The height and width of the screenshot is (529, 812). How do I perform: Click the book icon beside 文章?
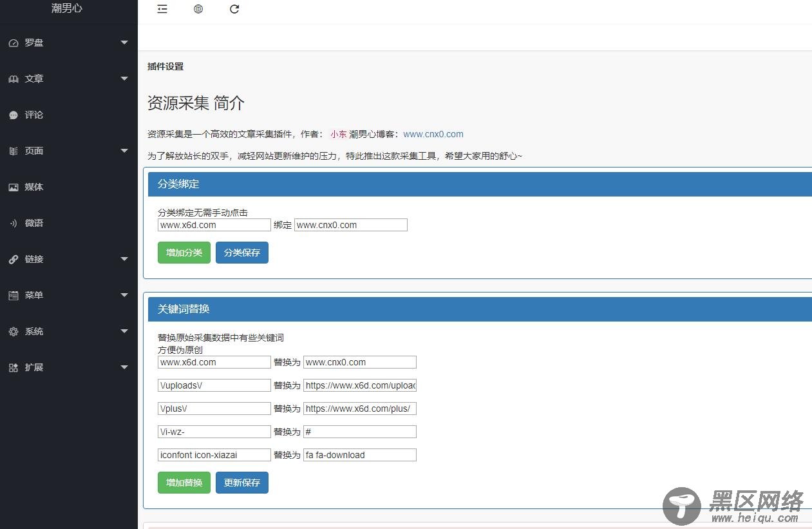14,79
